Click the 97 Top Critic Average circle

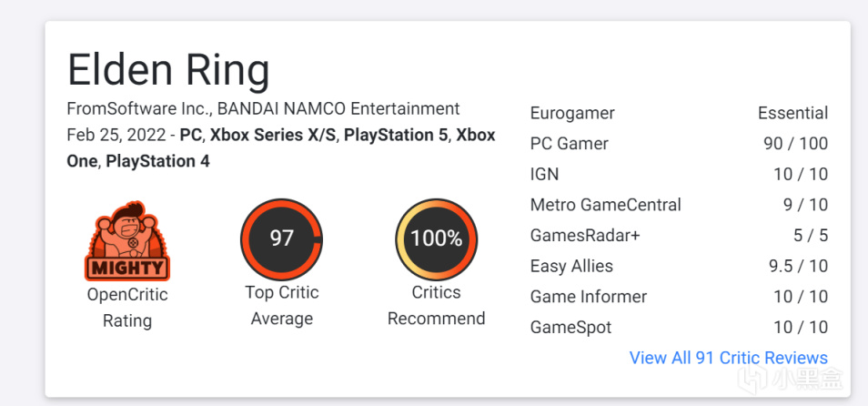click(281, 239)
